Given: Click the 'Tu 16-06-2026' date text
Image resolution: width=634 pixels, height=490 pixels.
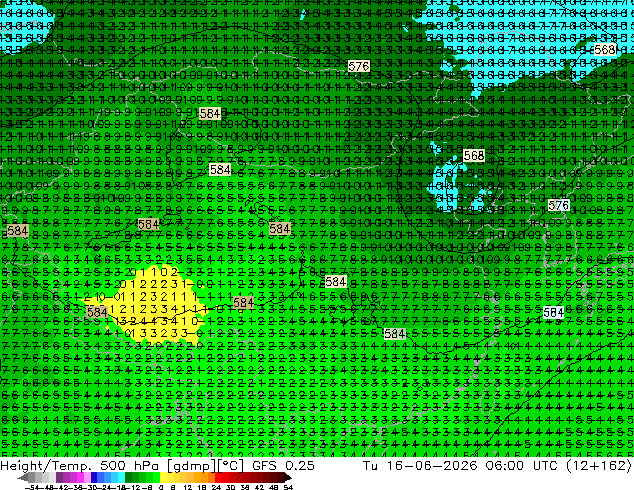Looking at the screenshot, I should pos(421,465).
